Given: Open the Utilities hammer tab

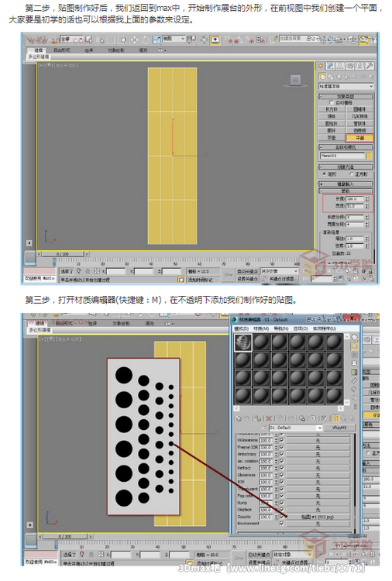Looking at the screenshot, I should (x=370, y=66).
